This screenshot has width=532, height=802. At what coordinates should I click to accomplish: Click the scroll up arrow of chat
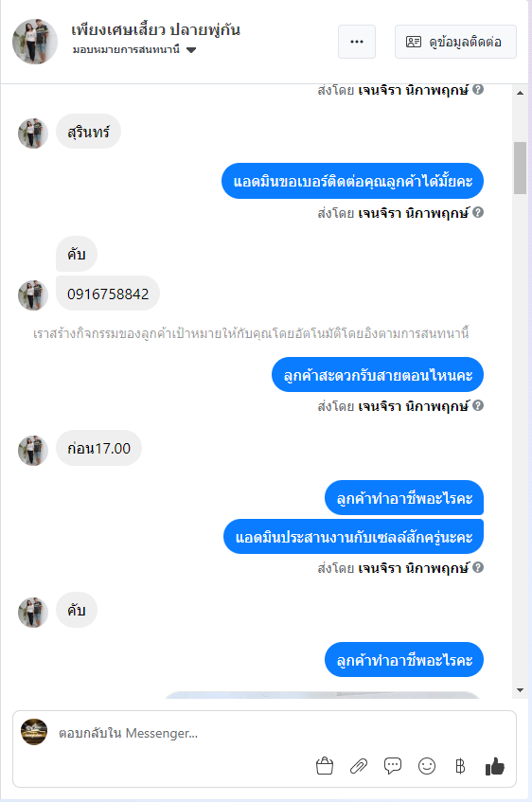[520, 93]
